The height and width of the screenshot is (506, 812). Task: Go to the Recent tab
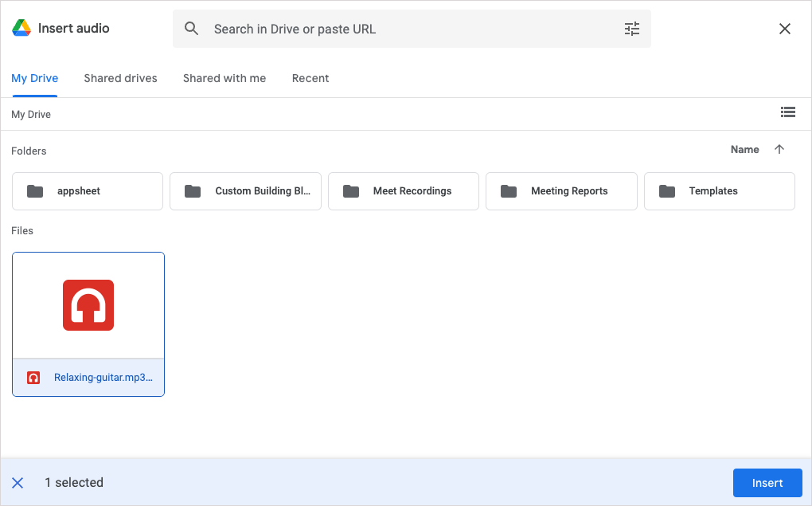click(310, 78)
